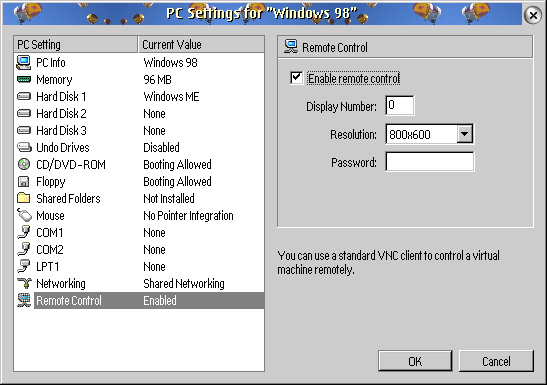547x385 pixels.
Task: Click the Memory chip icon
Action: 24,80
